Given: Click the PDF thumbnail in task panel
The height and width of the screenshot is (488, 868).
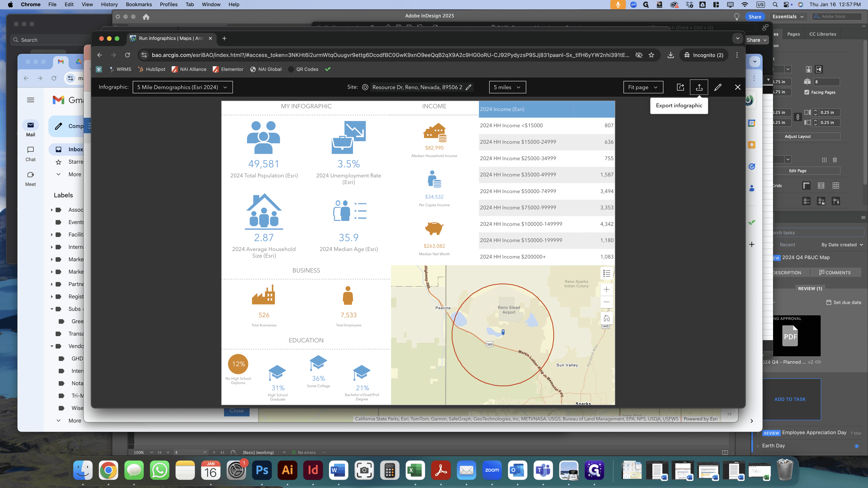Looking at the screenshot, I should [790, 336].
